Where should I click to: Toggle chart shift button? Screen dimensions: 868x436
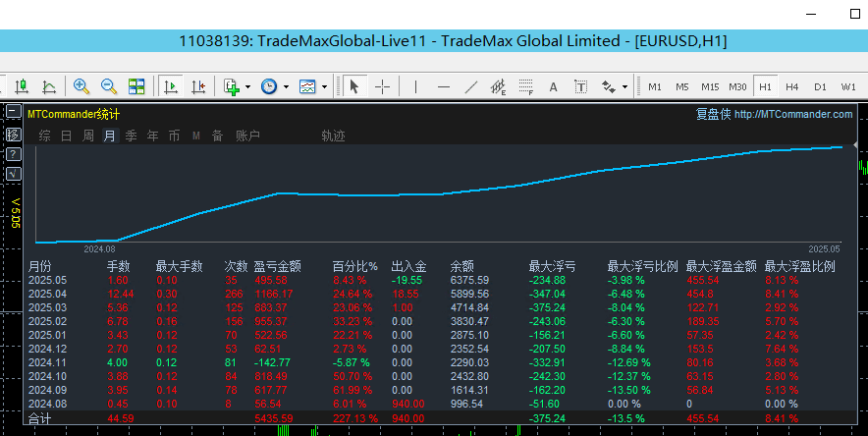point(199,86)
